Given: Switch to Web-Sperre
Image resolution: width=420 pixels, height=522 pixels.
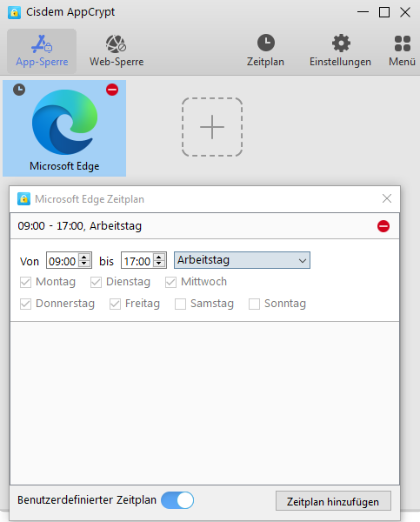Looking at the screenshot, I should (117, 51).
